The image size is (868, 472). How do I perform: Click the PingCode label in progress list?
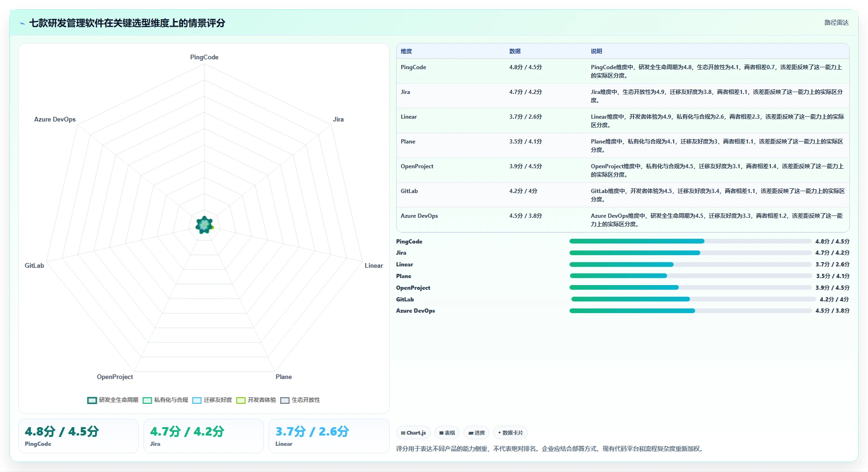click(x=409, y=242)
